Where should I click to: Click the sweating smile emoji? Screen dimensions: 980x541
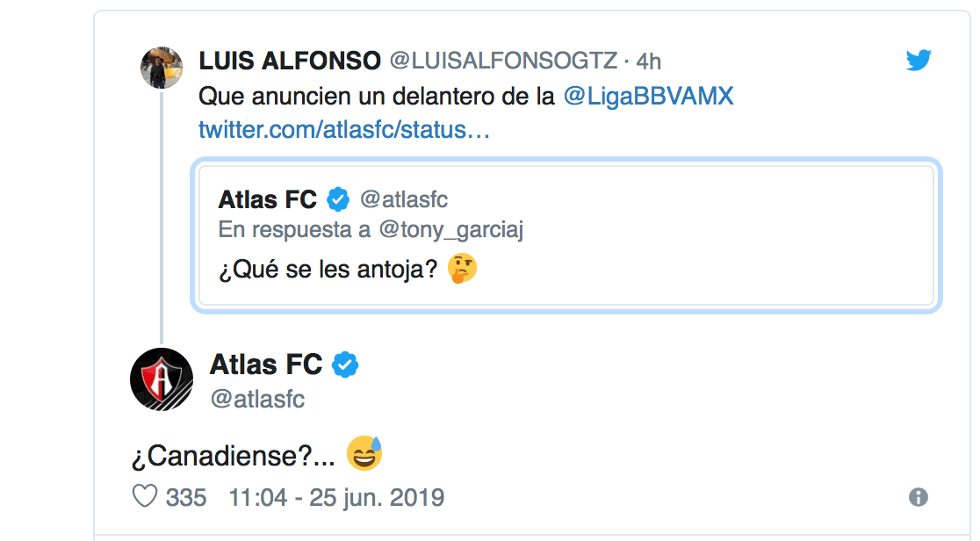(x=364, y=454)
